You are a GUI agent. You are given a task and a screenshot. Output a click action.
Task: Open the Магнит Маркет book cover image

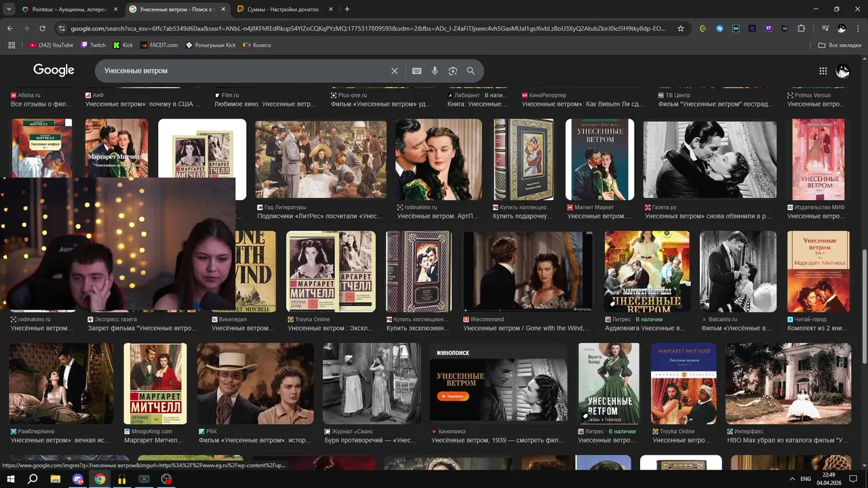[x=600, y=160]
